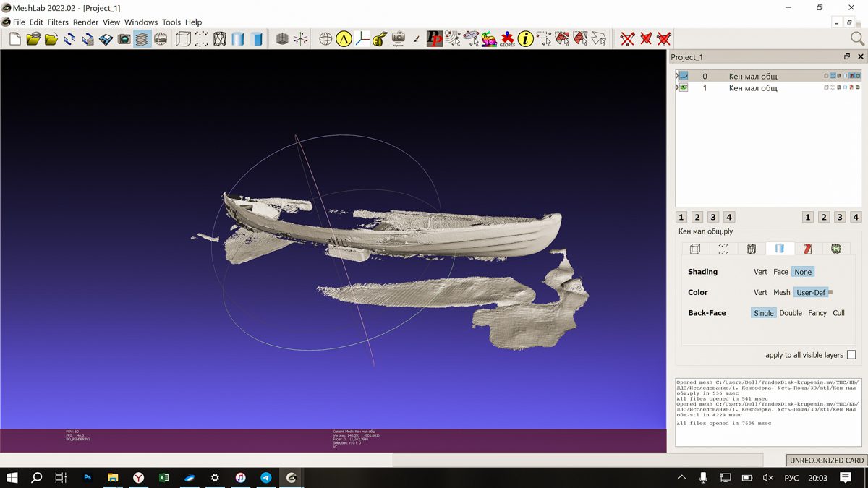868x488 pixels.
Task: Click the User-Def color swatch
Action: point(830,293)
